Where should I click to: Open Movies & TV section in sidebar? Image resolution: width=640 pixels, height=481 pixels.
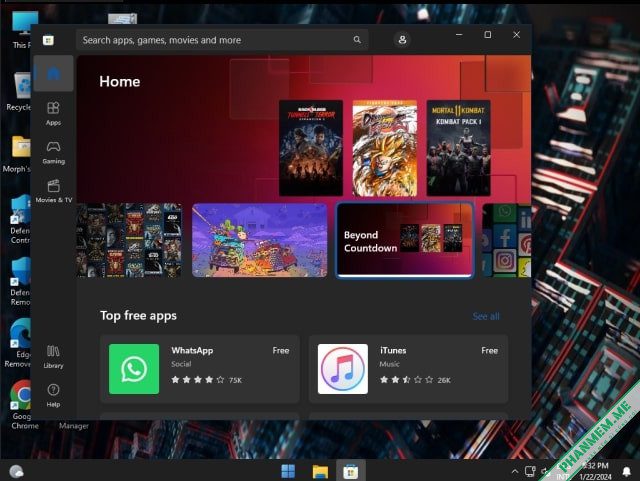(x=53, y=191)
